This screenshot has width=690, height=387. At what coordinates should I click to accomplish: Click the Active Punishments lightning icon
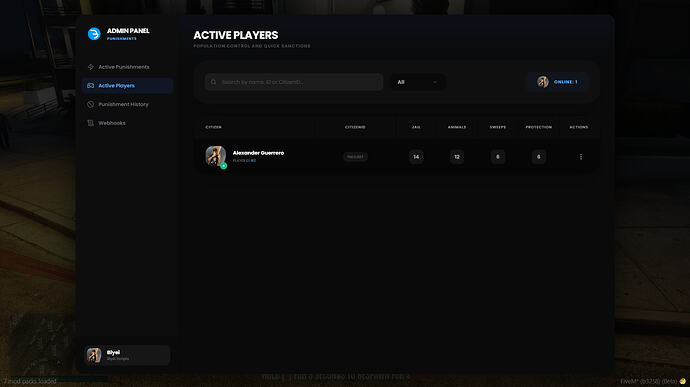click(x=90, y=67)
